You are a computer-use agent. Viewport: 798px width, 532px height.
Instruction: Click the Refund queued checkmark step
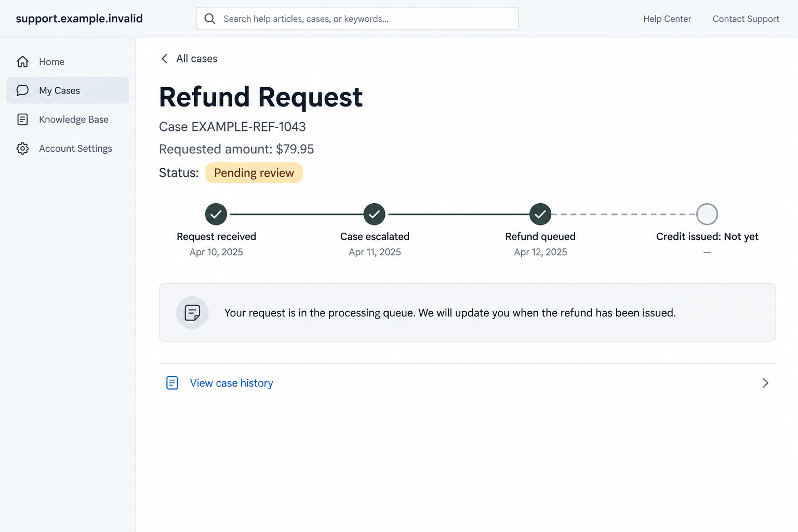click(x=540, y=214)
